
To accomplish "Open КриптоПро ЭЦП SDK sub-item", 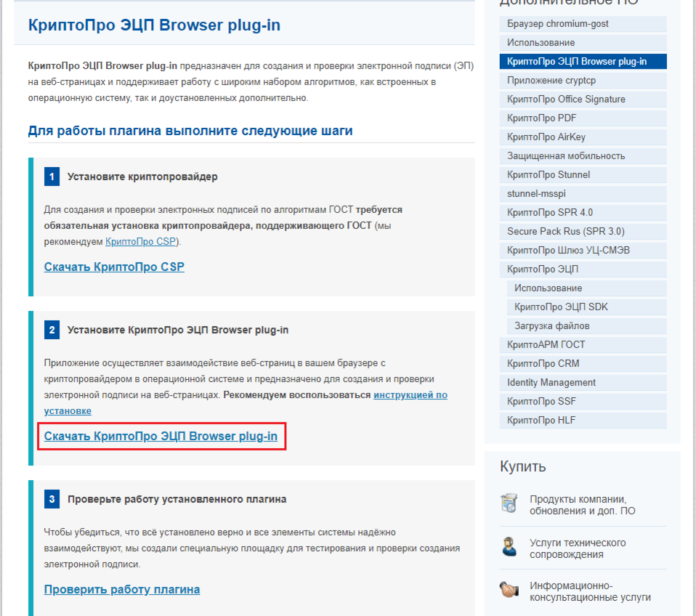I will (586, 307).
